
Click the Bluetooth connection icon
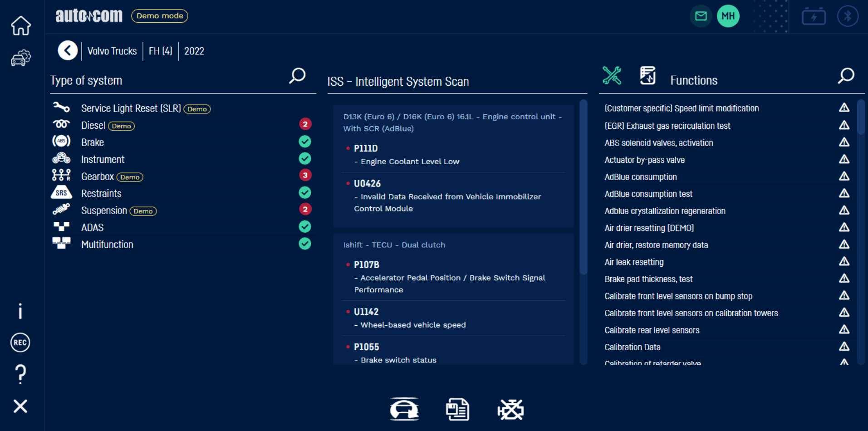[x=847, y=16]
